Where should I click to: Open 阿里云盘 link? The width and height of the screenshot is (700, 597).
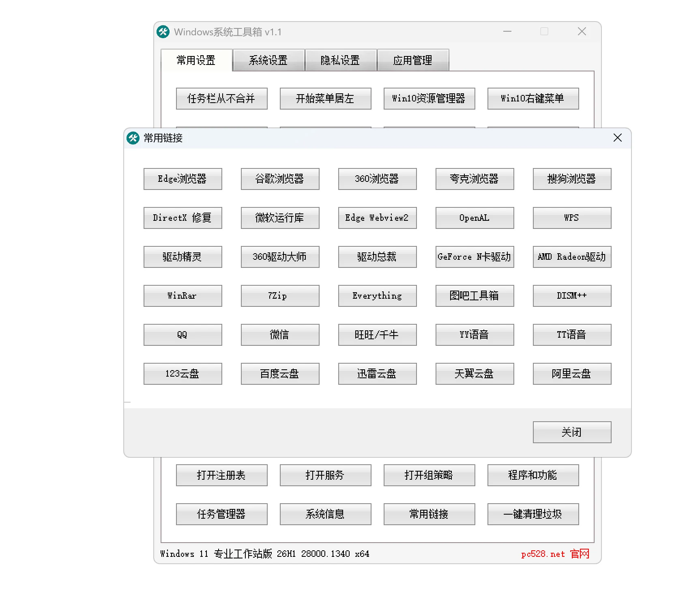tap(571, 373)
